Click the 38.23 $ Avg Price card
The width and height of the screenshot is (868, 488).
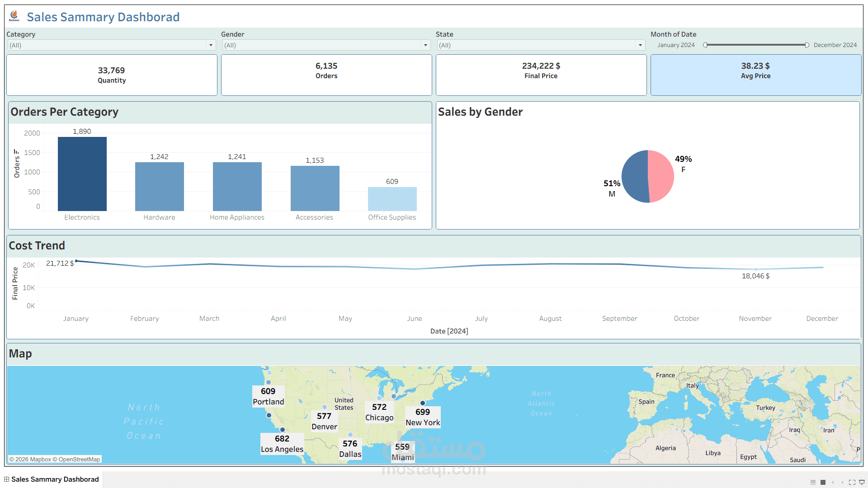[756, 75]
